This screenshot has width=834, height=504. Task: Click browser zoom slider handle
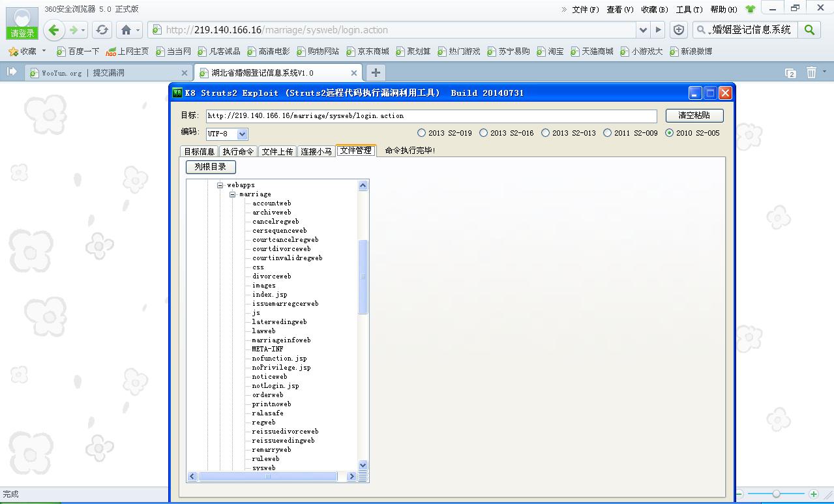(776, 494)
